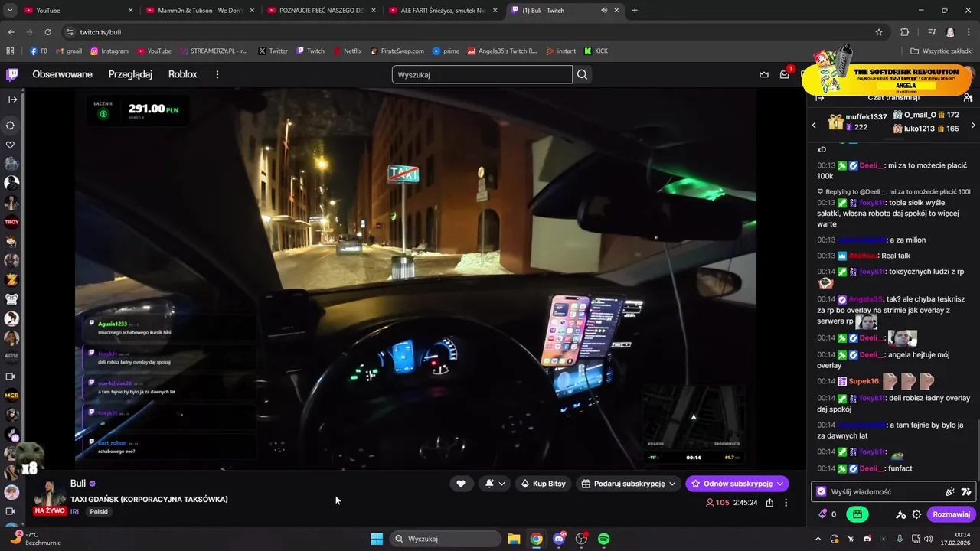Click the Polski language tag
Viewport: 980px width, 551px height.
[99, 511]
